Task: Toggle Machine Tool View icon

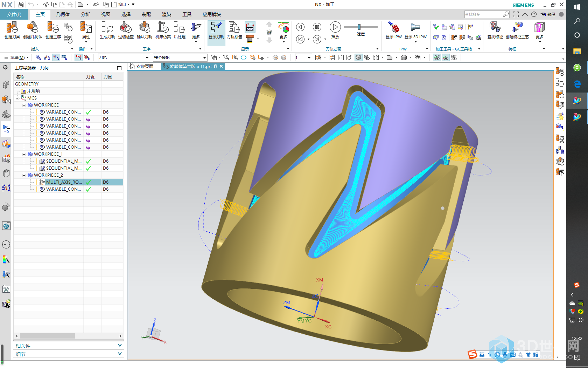Action: click(x=47, y=57)
